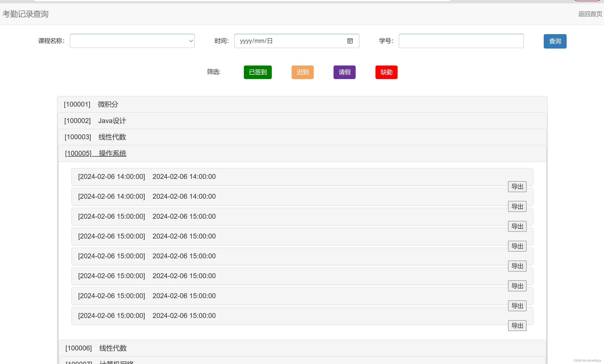Click the blue 查询 search button
The height and width of the screenshot is (364, 604).
coord(555,41)
